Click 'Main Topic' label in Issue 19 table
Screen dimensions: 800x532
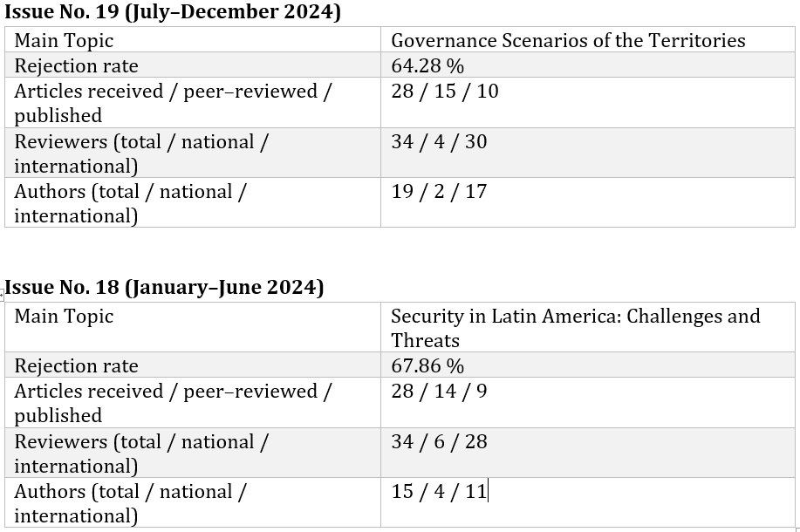point(64,40)
